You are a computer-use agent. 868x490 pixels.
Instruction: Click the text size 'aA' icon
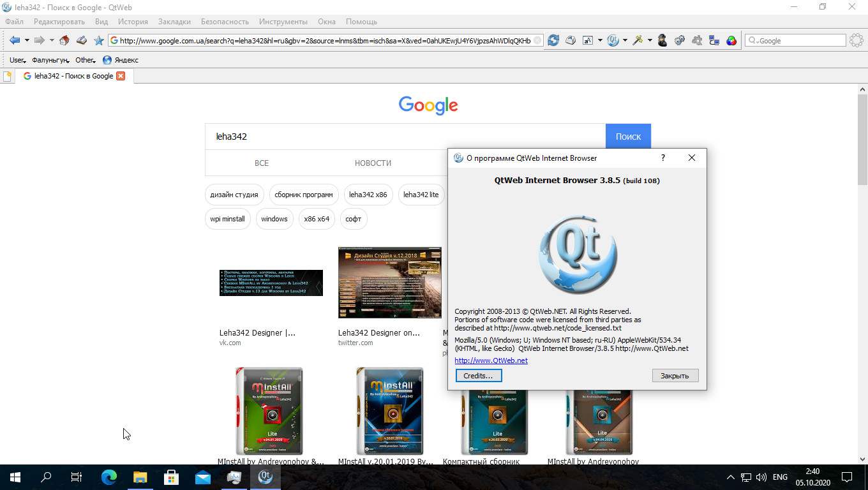[588, 40]
